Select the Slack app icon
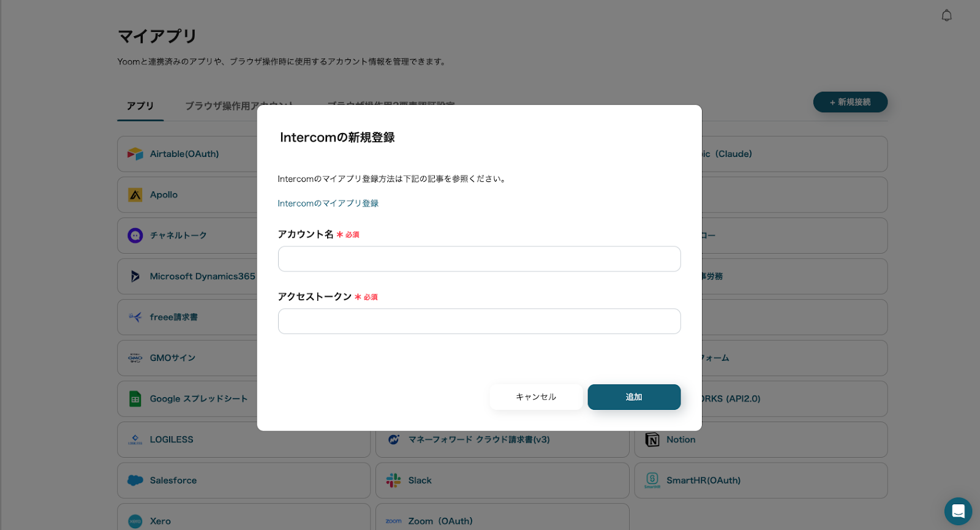This screenshot has height=530, width=980. [394, 480]
